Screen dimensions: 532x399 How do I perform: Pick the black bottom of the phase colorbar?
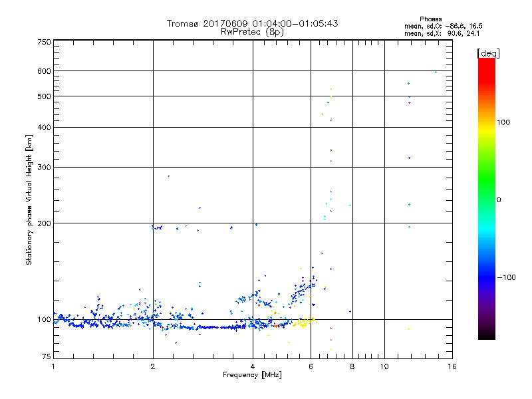[x=487, y=334]
